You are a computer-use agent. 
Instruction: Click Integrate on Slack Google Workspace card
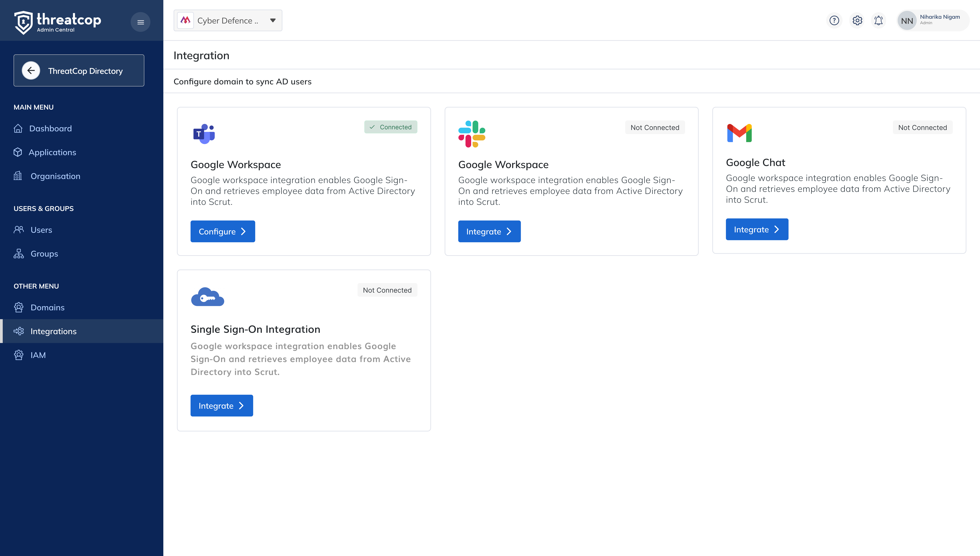pos(489,231)
